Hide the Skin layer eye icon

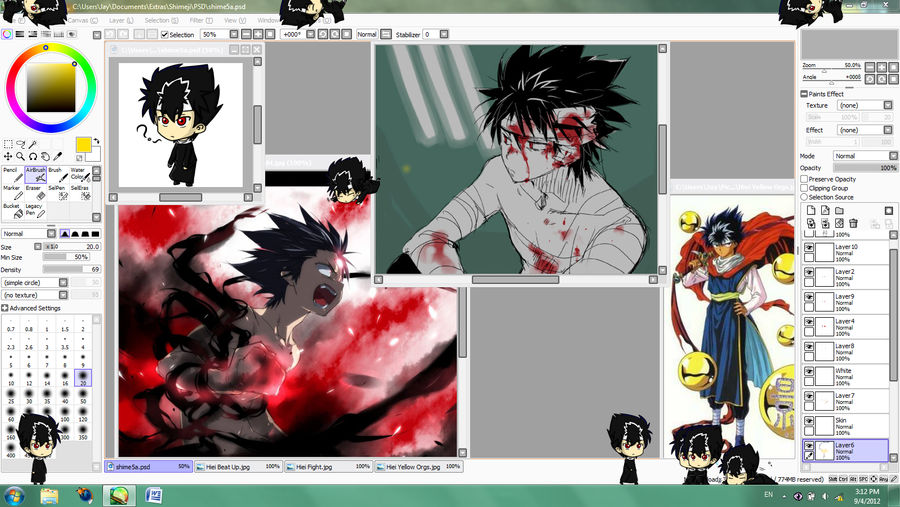coord(809,421)
